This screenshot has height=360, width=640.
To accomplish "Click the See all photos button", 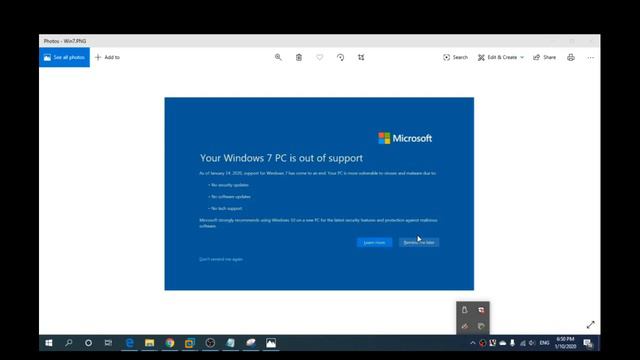I will 64,58.
